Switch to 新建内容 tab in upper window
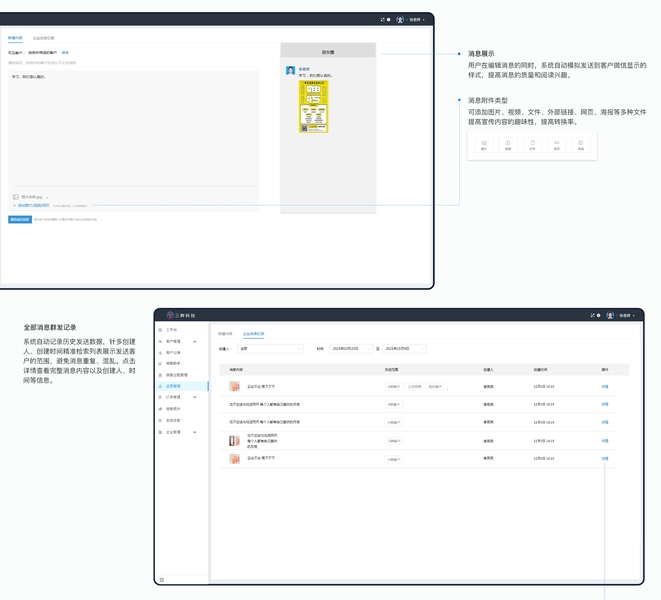This screenshot has height=600, width=661. [15, 38]
